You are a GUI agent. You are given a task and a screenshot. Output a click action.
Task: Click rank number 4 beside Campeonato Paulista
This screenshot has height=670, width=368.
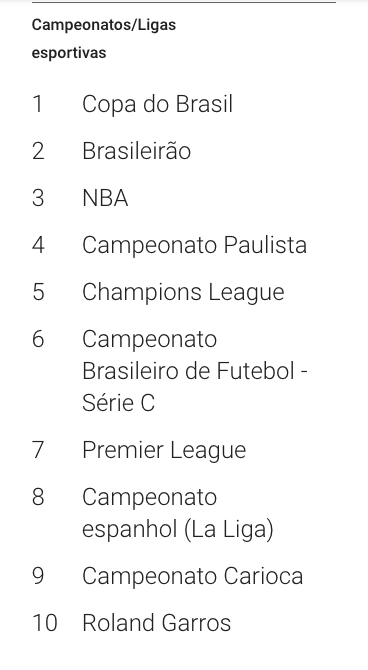click(38, 245)
